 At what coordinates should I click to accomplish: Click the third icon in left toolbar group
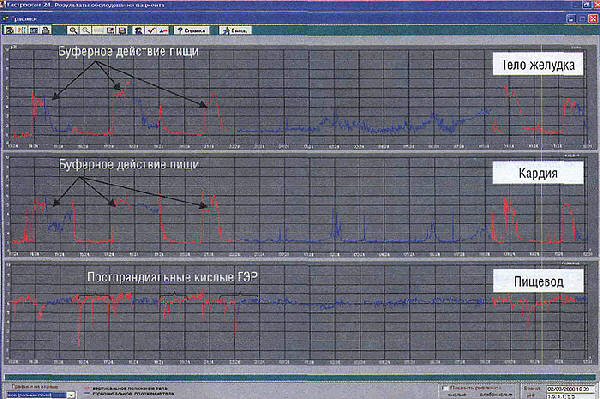tap(34, 30)
